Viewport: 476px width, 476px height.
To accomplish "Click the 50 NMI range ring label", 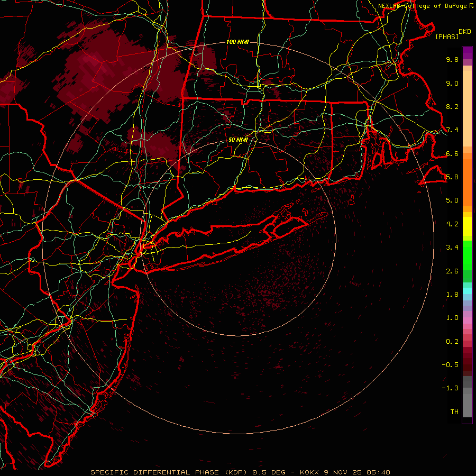I will coord(238,140).
